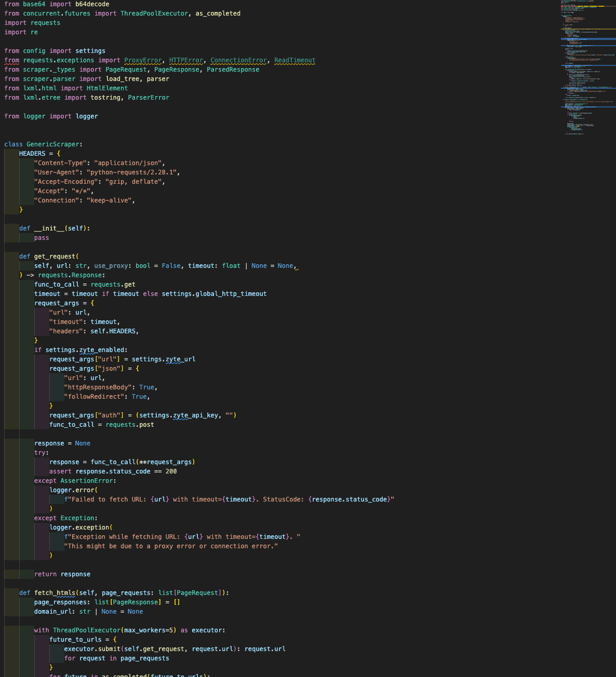
Task: Click the "future_to_urls = {" line
Action: tap(83, 640)
